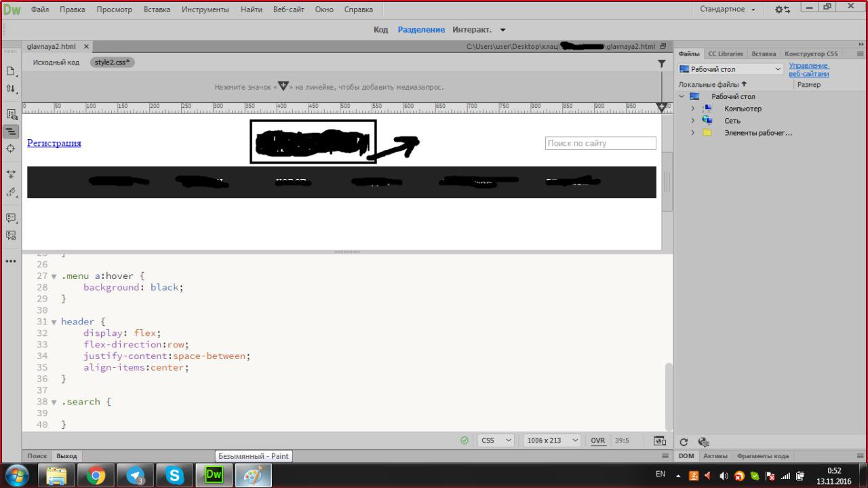This screenshot has height=488, width=868.
Task: Open the Инструменты menu
Action: click(205, 10)
